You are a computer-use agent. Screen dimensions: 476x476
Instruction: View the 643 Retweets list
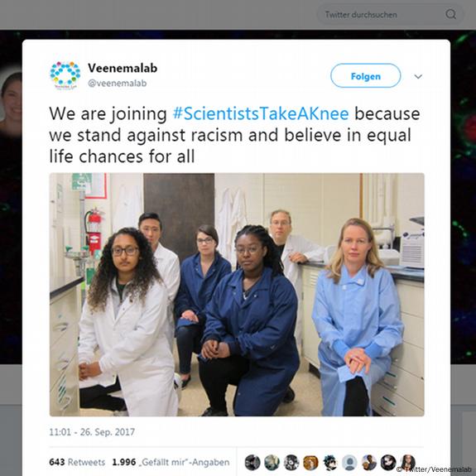click(77, 462)
